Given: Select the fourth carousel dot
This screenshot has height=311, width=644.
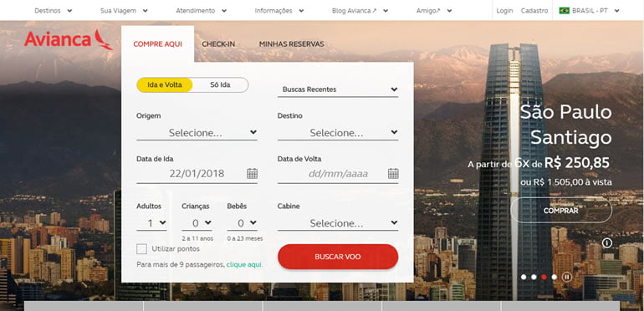Looking at the screenshot, I should click(x=554, y=277).
